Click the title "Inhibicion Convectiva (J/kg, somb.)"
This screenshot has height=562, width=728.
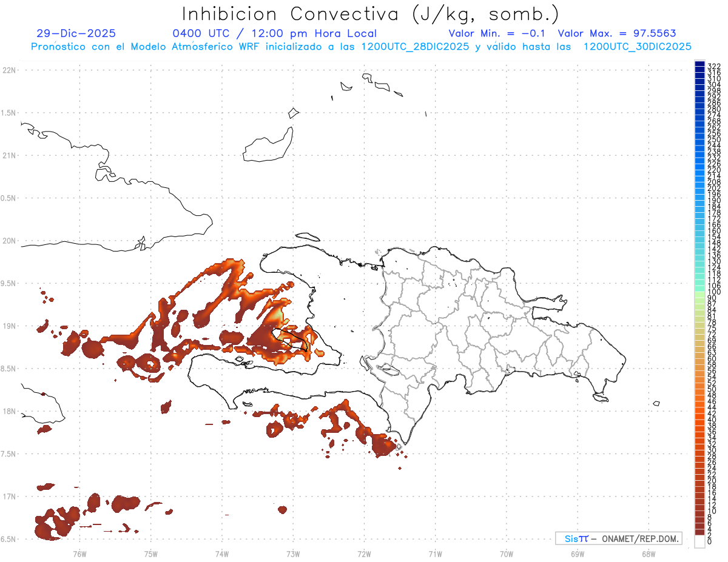371,15
